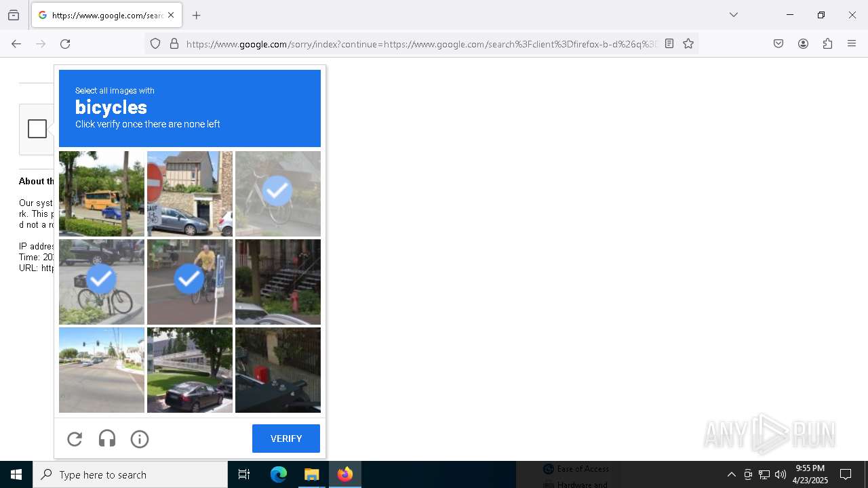Open Firefox account icon

point(803,44)
